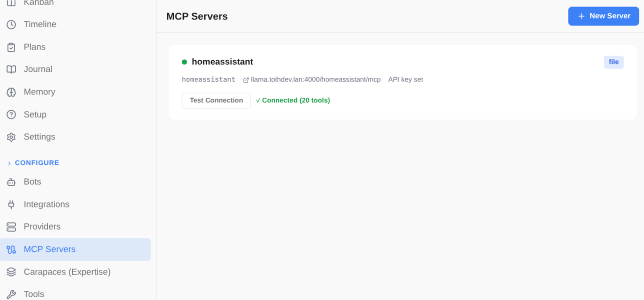The width and height of the screenshot is (644, 300).
Task: Select the Plans clipboard icon
Action: click(x=11, y=47)
